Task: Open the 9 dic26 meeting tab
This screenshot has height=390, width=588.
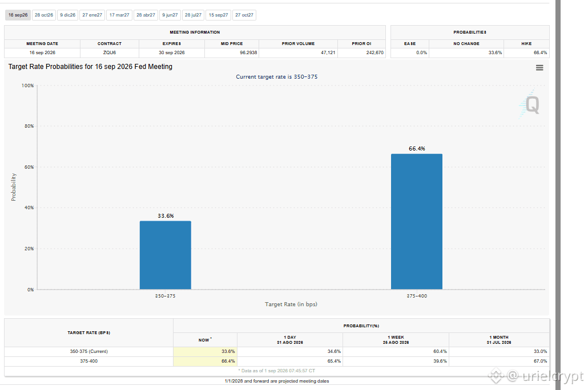Action: pos(67,15)
